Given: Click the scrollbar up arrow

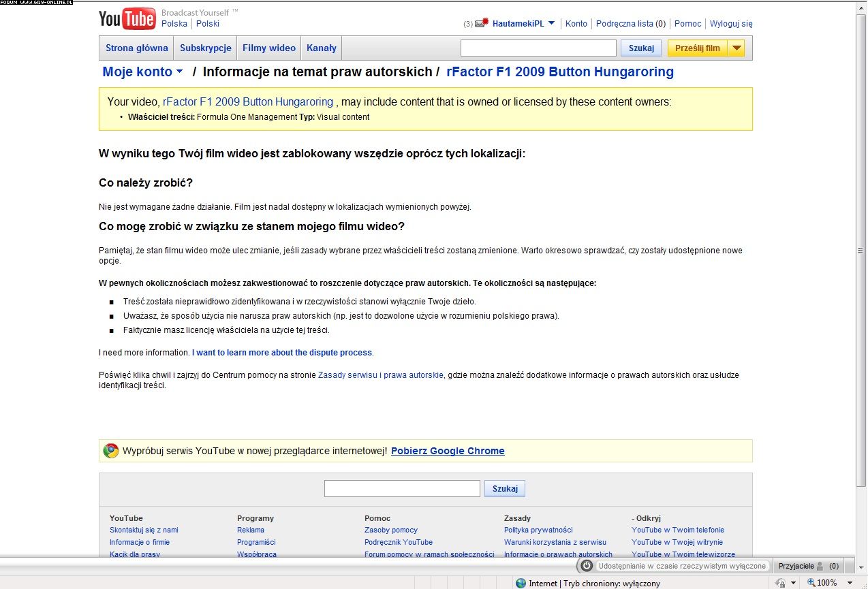Looking at the screenshot, I should pos(861,7).
